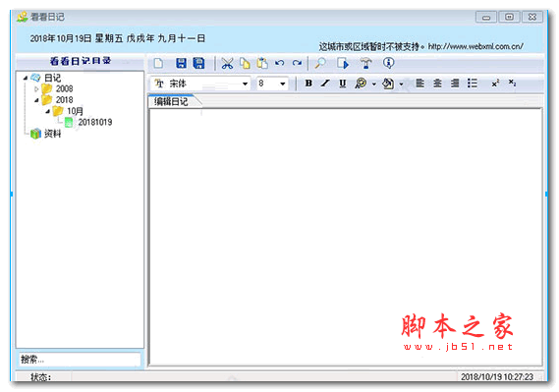
Task: Switch to the 编辑日记 tab
Action: click(x=171, y=101)
